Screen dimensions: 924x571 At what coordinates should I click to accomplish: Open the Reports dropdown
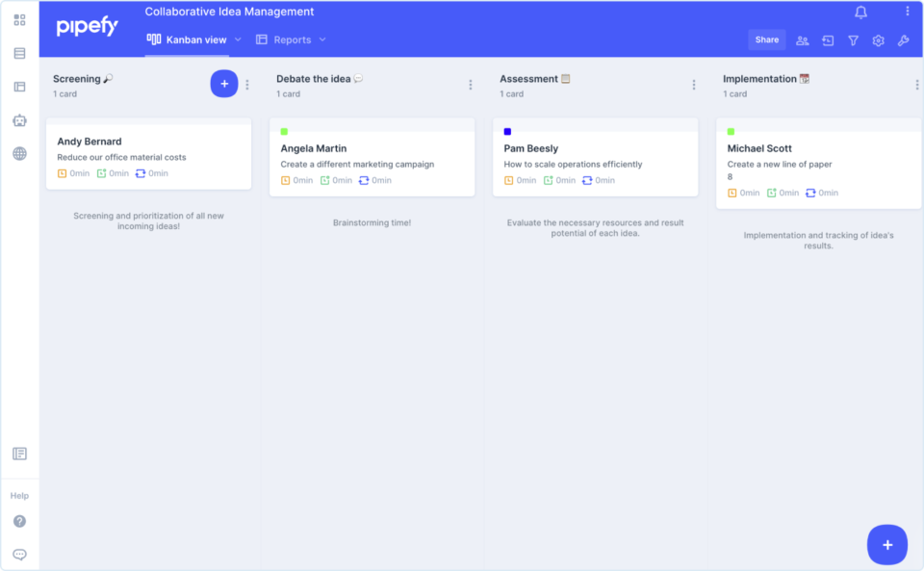pos(322,39)
